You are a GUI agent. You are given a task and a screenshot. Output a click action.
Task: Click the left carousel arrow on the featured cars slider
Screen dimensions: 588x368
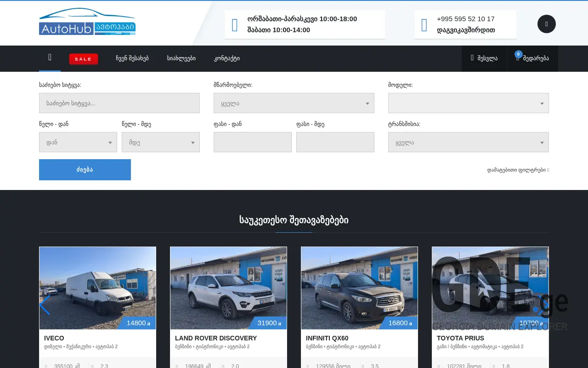coord(45,305)
